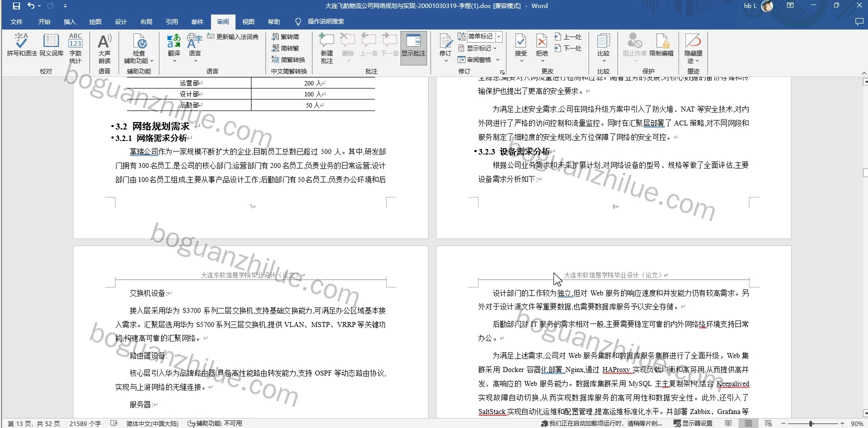Open the 翻译 translate tool
The height and width of the screenshot is (428, 868).
click(174, 48)
